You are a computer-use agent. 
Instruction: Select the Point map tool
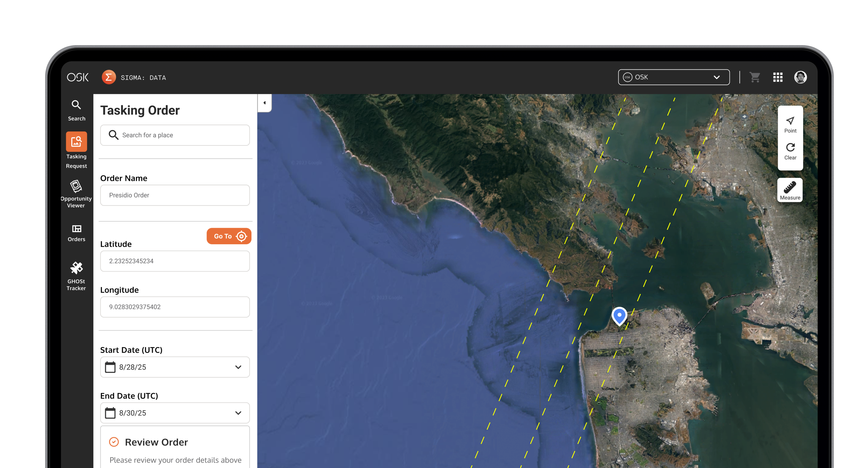point(790,125)
